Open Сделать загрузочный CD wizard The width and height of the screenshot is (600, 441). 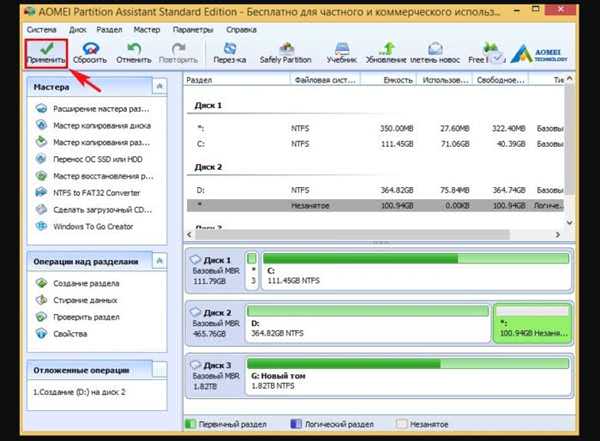(93, 210)
